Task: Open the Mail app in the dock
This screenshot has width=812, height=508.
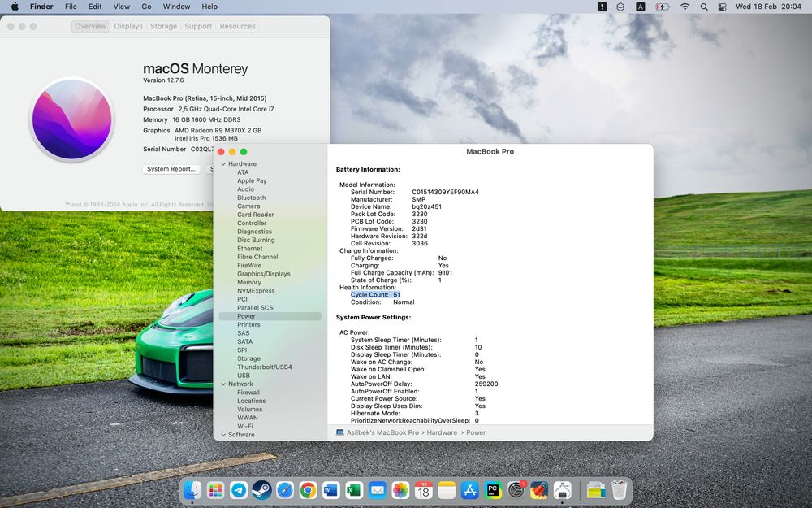Action: pyautogui.click(x=377, y=490)
